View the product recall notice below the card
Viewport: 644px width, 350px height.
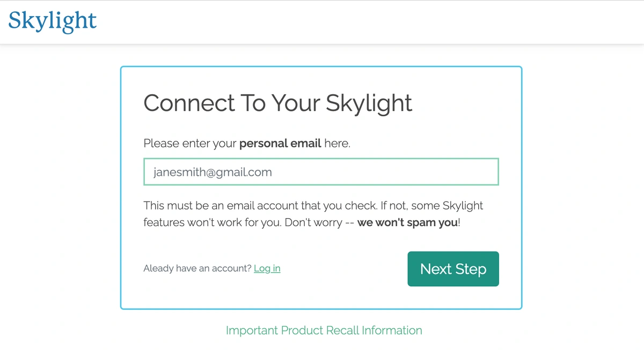(x=324, y=330)
